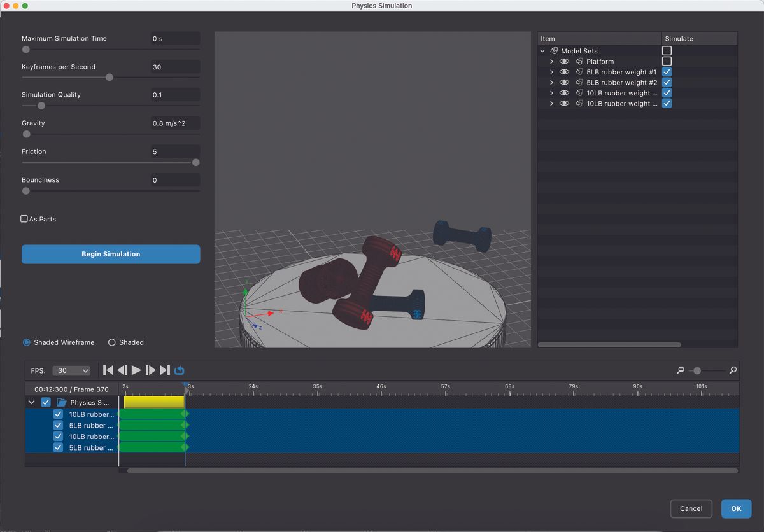Enable the As Parts checkbox

[24, 218]
